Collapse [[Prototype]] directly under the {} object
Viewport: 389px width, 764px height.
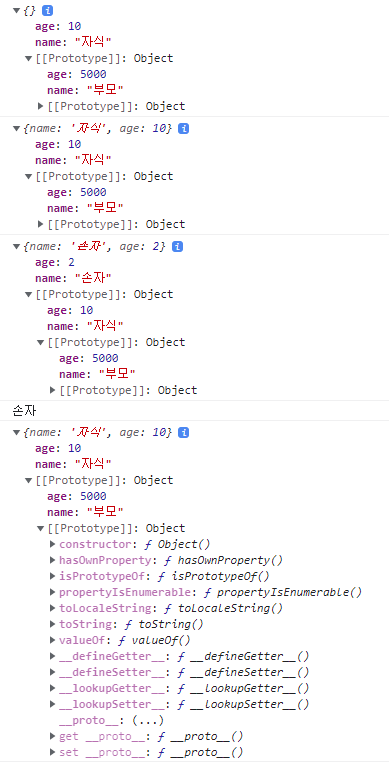click(28, 58)
